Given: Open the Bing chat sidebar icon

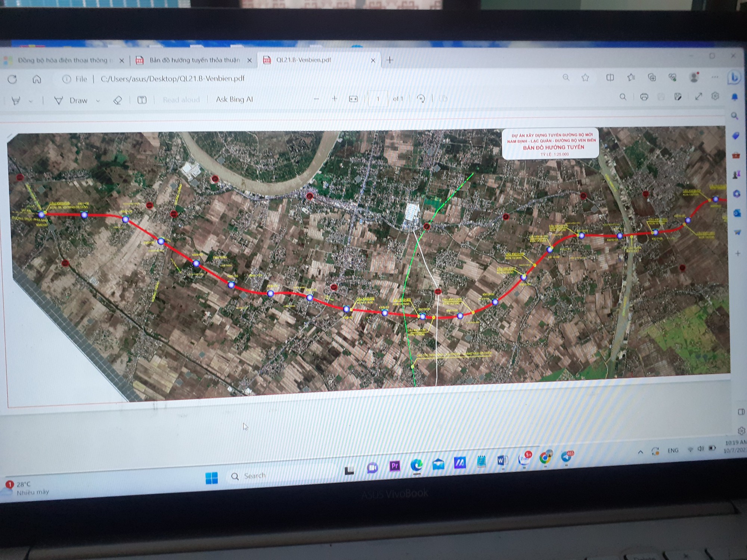Looking at the screenshot, I should click(734, 77).
